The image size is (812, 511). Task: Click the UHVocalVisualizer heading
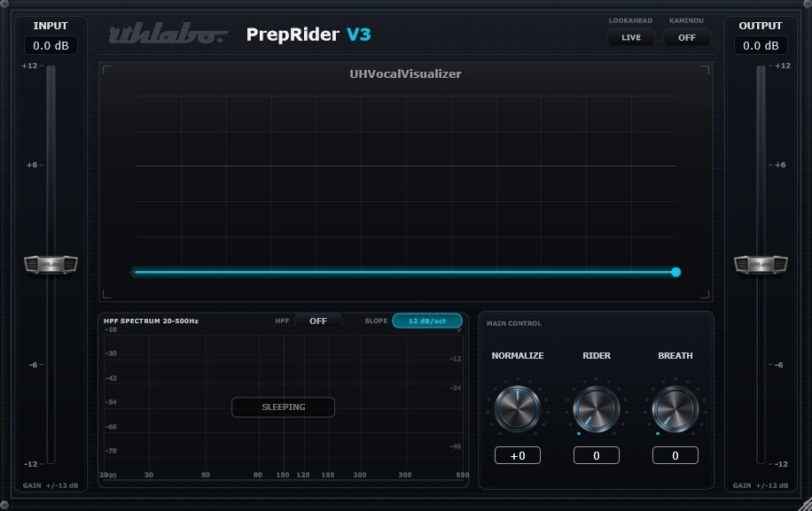[x=405, y=74]
